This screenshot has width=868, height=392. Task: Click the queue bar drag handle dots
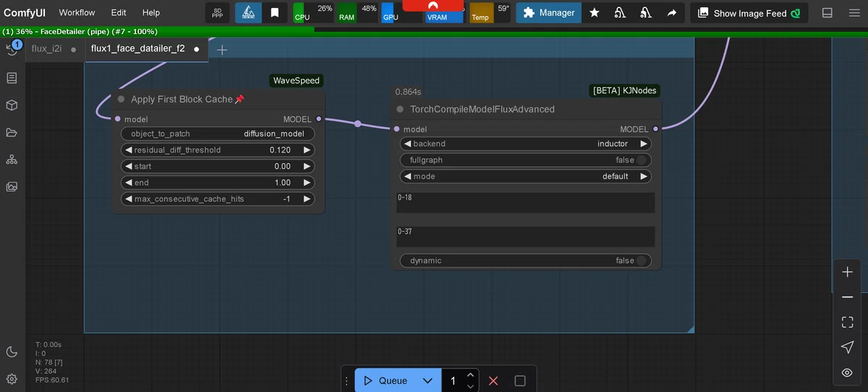(x=347, y=380)
